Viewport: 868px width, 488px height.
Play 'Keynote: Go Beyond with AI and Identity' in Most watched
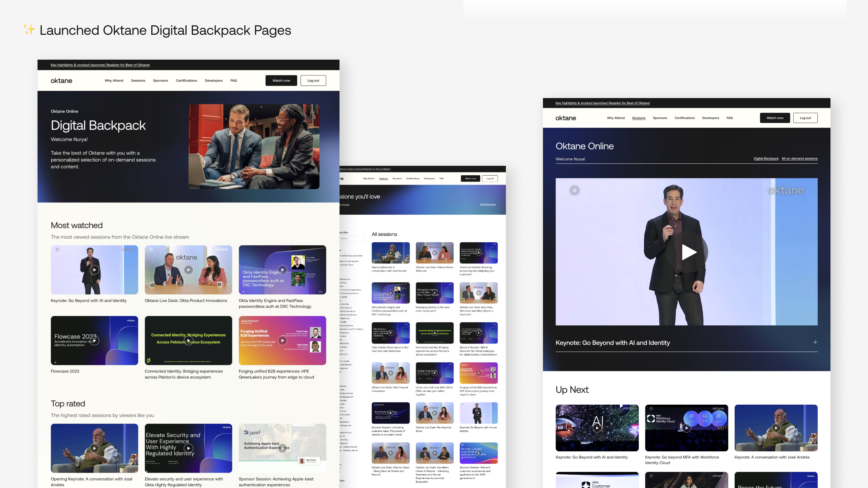[94, 270]
